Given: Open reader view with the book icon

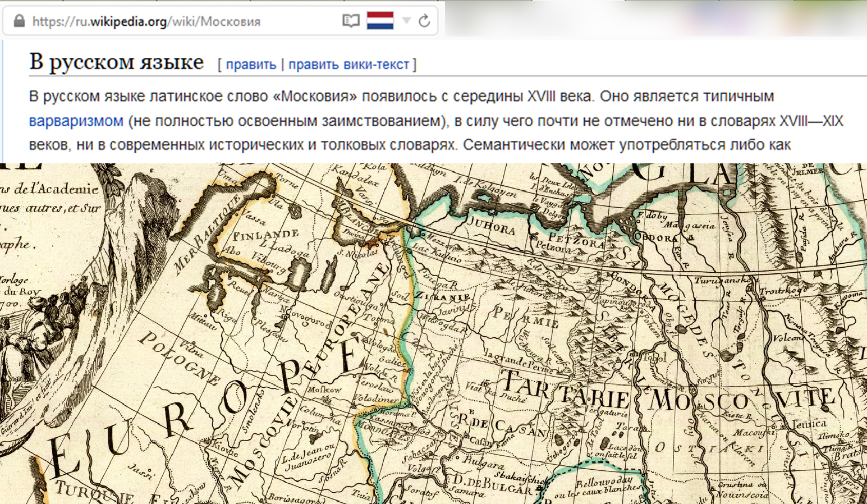Looking at the screenshot, I should coord(351,21).
